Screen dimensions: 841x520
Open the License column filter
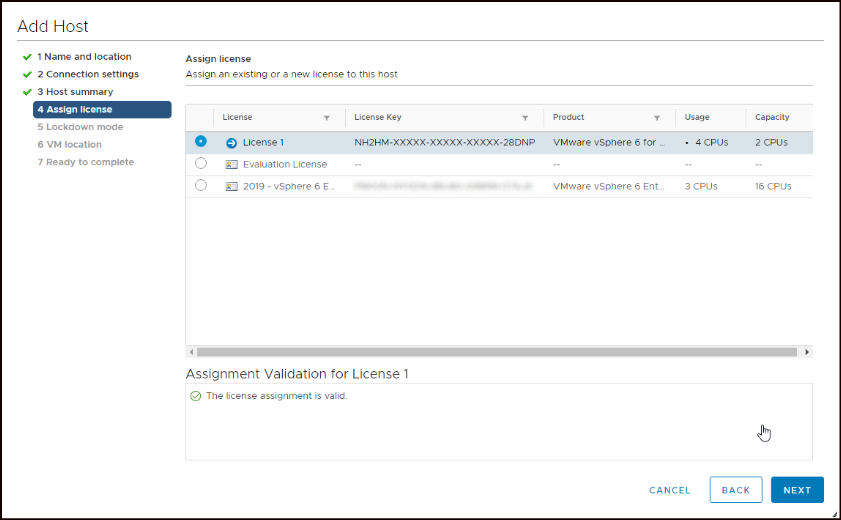tap(326, 118)
